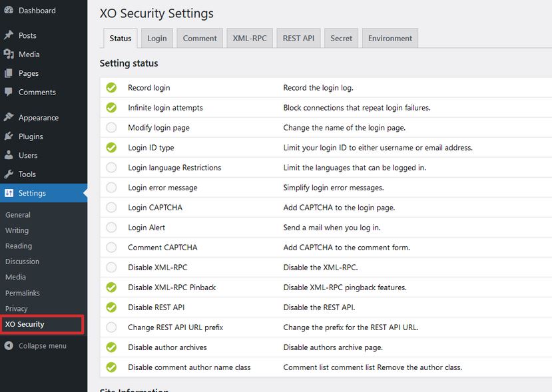The image size is (552, 392).
Task: Click the "Record the login log." description
Action: [318, 88]
